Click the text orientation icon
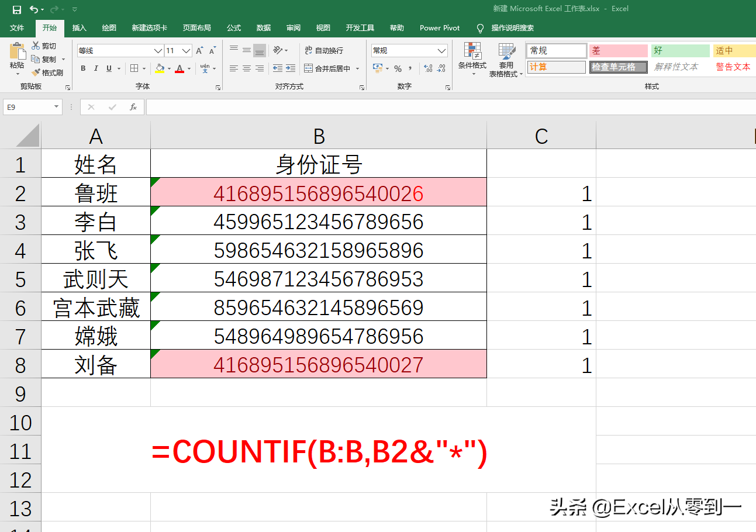Screen dimensions: 756x532 click(x=278, y=50)
